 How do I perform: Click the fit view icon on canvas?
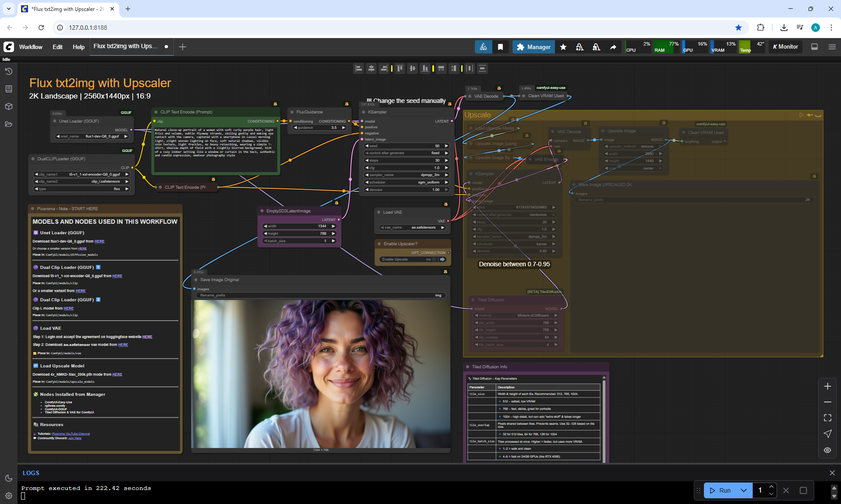(827, 418)
